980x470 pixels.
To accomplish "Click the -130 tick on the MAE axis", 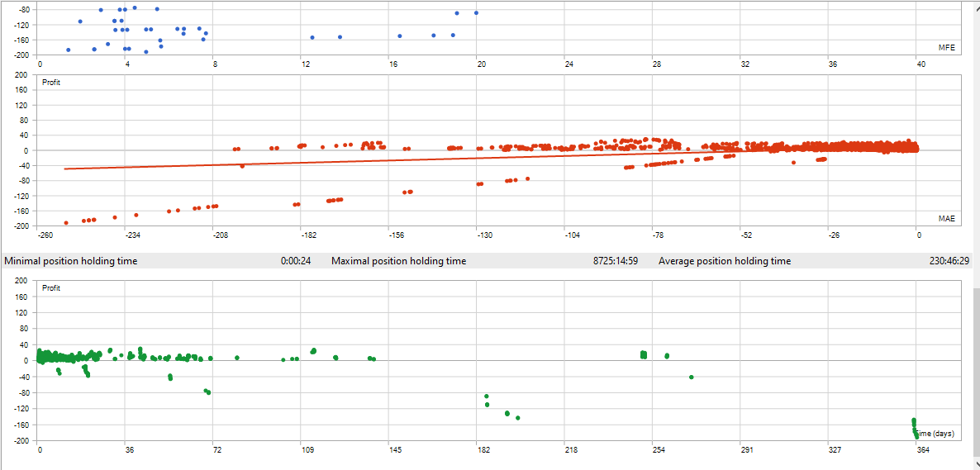I will (485, 235).
